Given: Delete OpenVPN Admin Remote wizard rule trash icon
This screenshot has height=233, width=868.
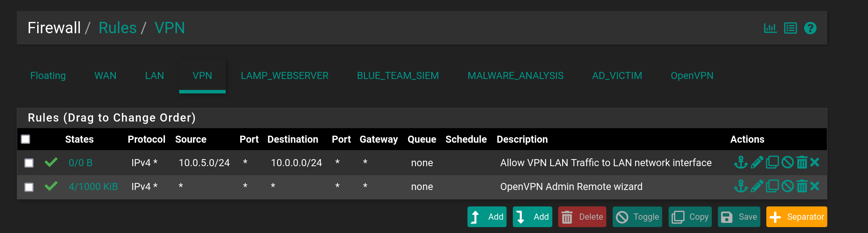Looking at the screenshot, I should [x=802, y=186].
